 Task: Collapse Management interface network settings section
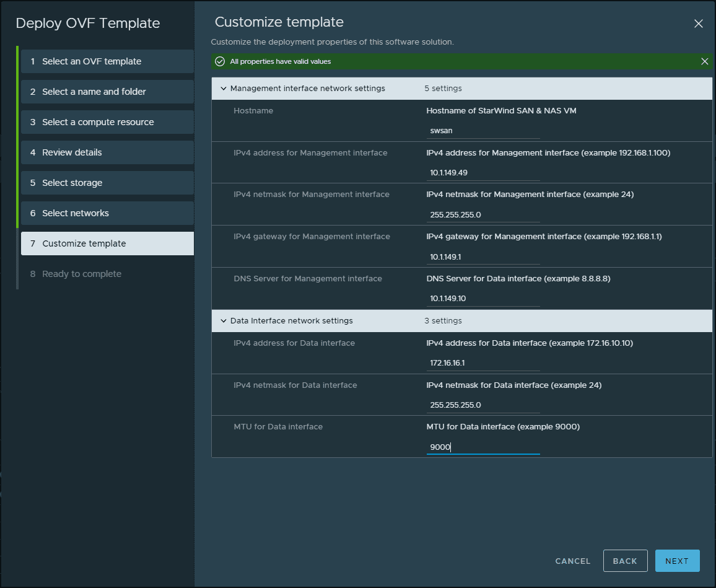224,89
